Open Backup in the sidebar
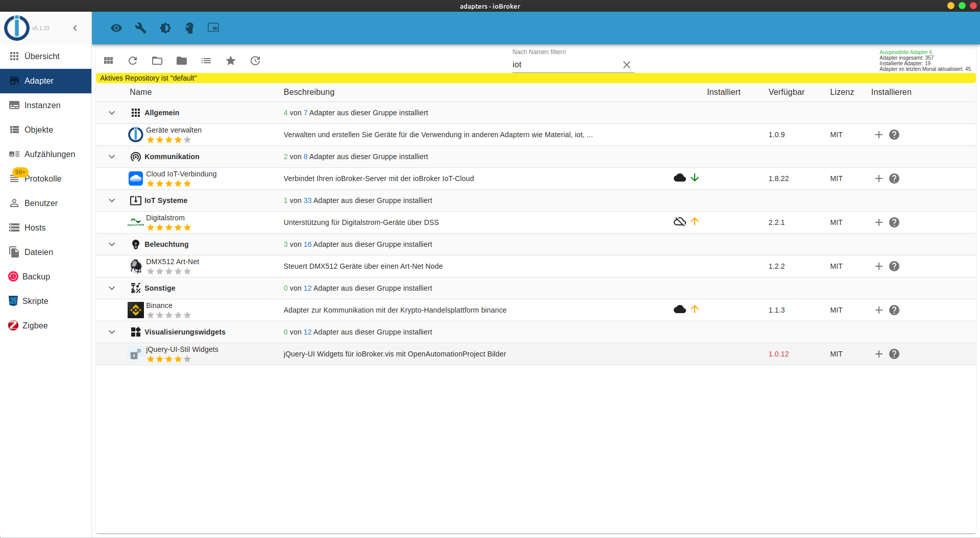Viewport: 980px width, 538px height. pyautogui.click(x=46, y=276)
